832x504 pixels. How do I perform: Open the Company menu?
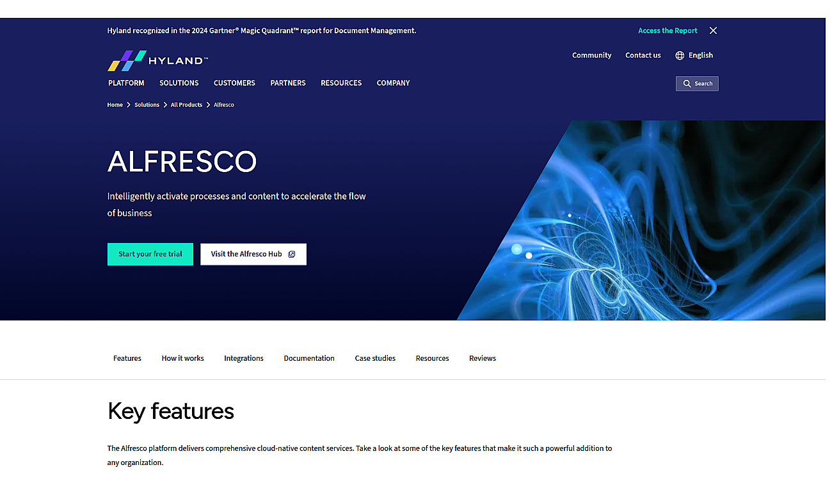(x=393, y=83)
